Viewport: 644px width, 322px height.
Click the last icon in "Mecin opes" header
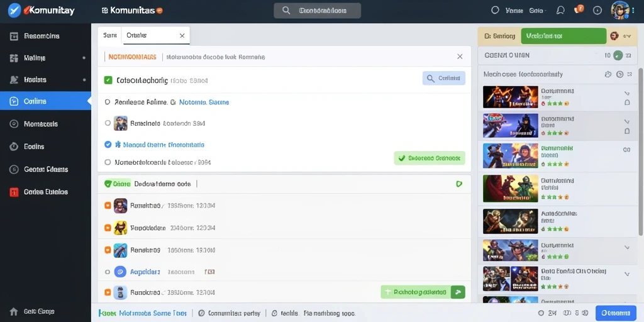[630, 74]
